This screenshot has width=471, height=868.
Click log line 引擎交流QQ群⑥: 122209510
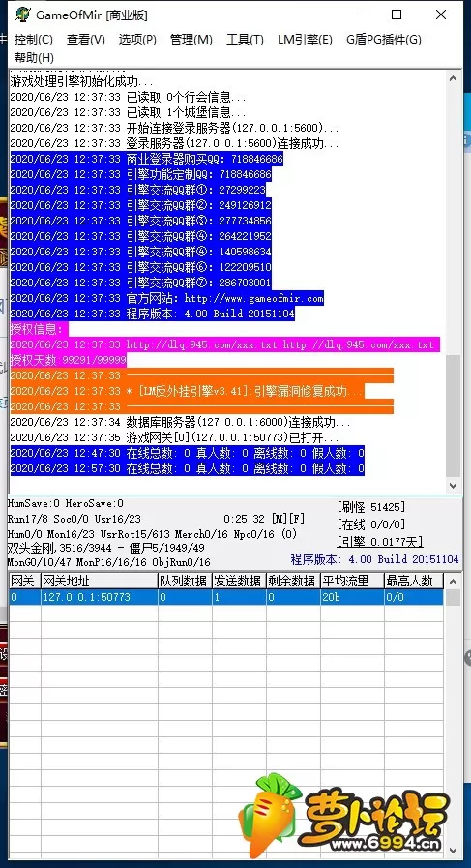coord(140,267)
